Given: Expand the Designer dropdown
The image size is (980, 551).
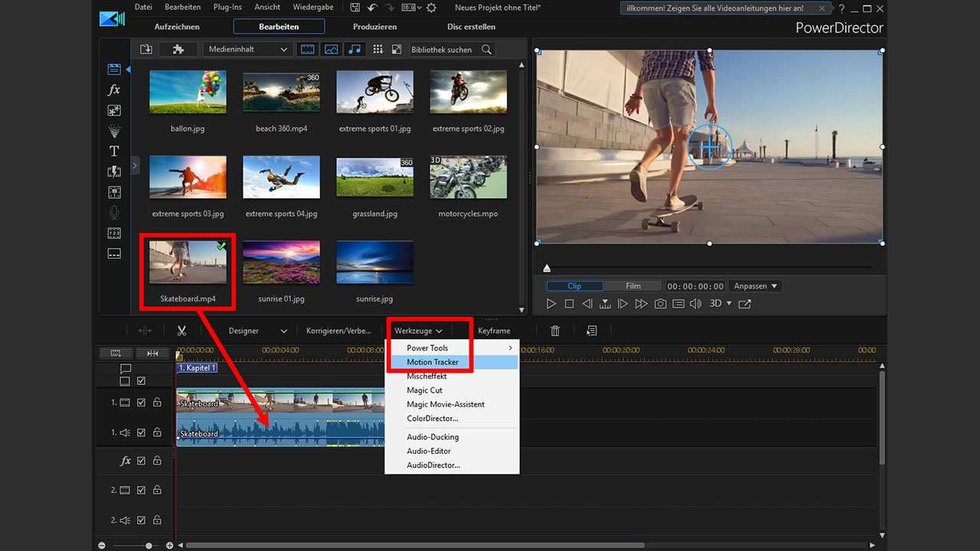Looking at the screenshot, I should (x=283, y=331).
